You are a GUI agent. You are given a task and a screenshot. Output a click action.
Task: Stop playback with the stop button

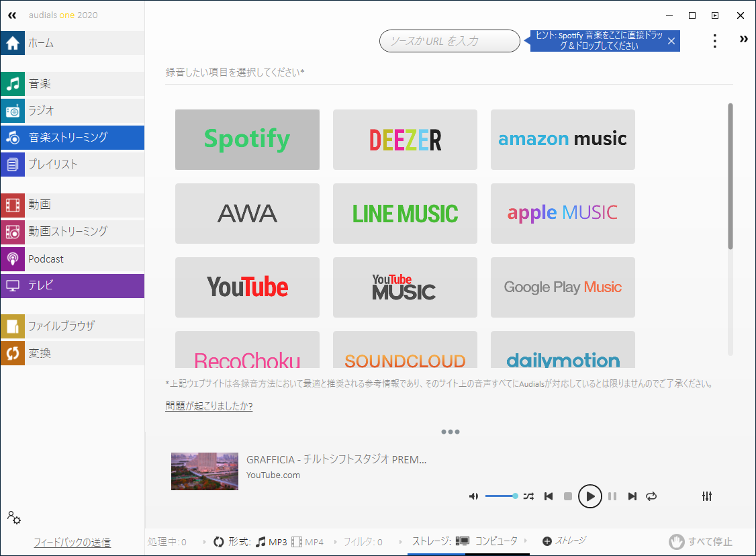click(568, 496)
